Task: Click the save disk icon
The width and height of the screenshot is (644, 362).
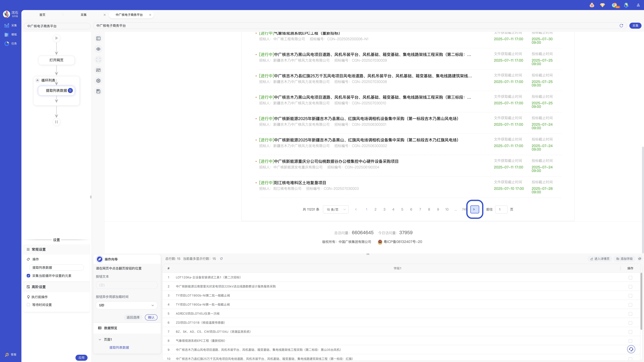Action: (98, 91)
